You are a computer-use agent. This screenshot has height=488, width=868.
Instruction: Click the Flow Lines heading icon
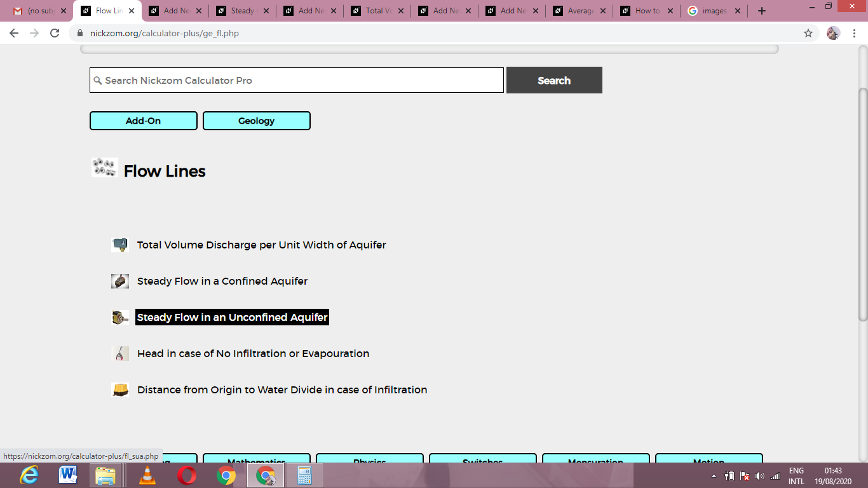click(105, 168)
